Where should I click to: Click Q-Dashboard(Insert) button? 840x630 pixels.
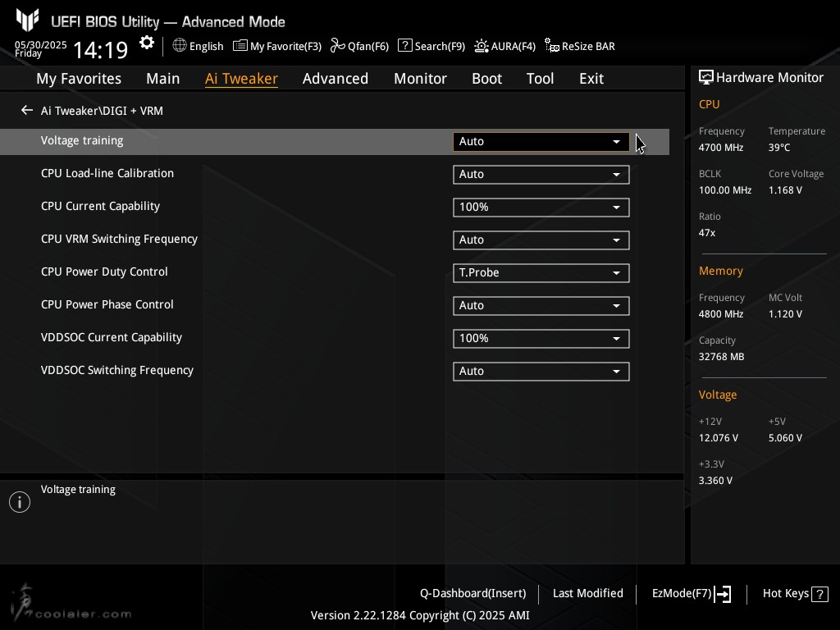473,594
